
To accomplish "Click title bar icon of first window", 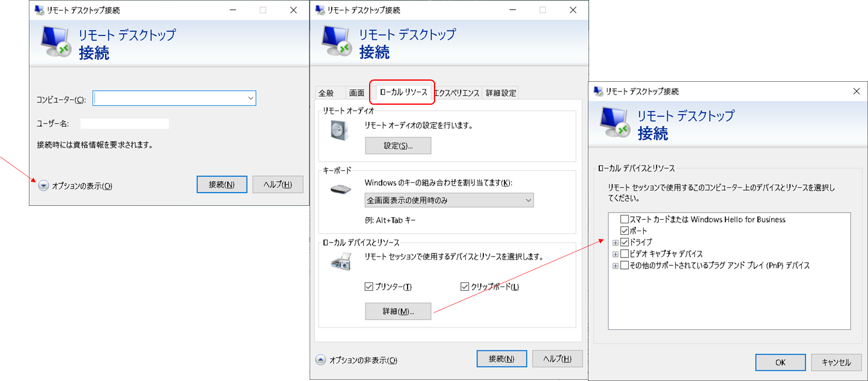I will pyautogui.click(x=39, y=10).
